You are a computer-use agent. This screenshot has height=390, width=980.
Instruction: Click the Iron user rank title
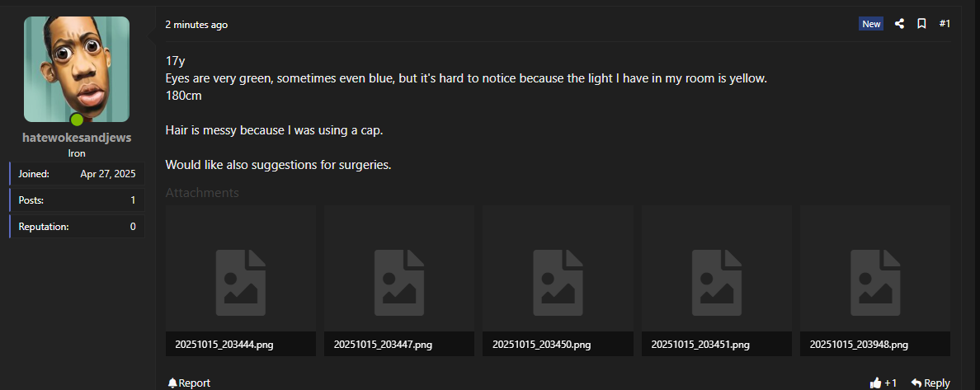coord(77,153)
